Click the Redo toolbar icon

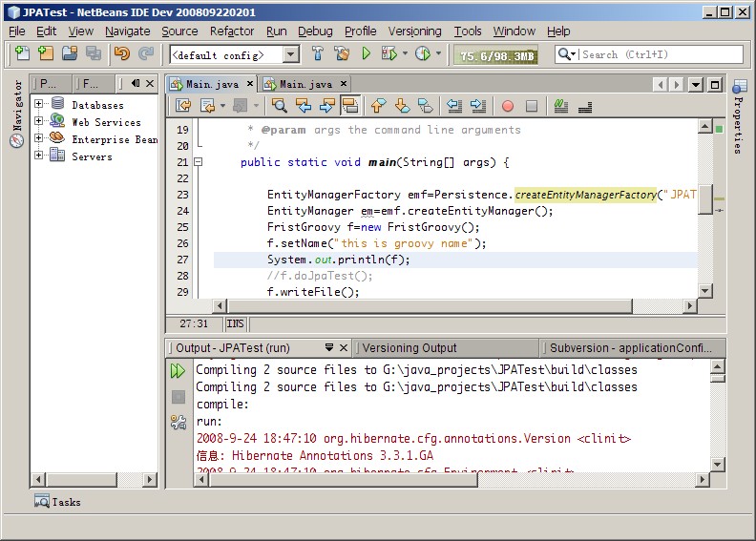click(146, 53)
